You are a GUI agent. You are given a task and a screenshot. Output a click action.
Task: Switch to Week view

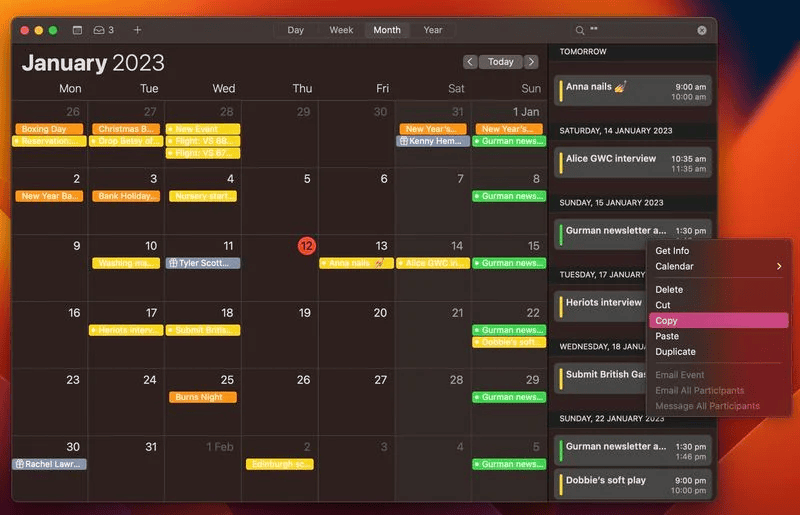coord(341,30)
